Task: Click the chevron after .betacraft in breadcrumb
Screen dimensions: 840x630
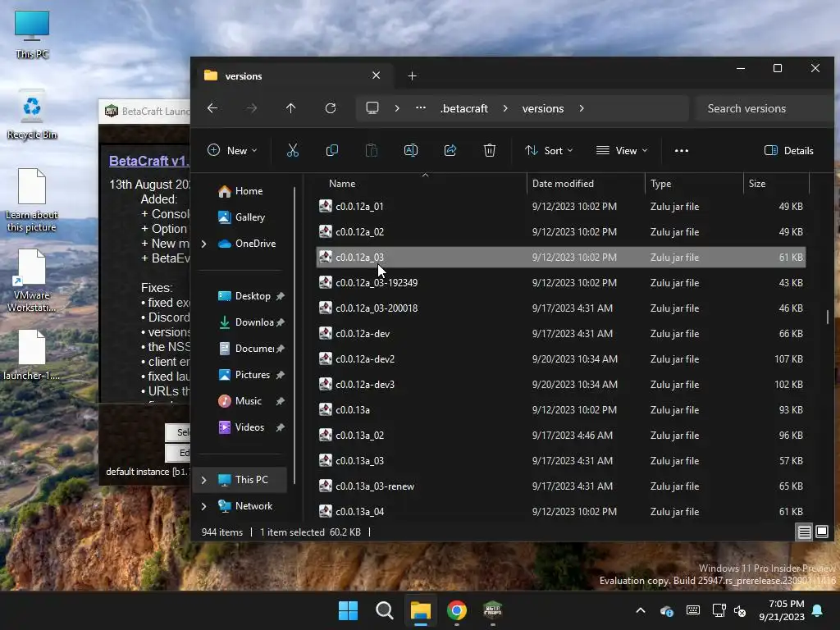Action: tap(505, 108)
